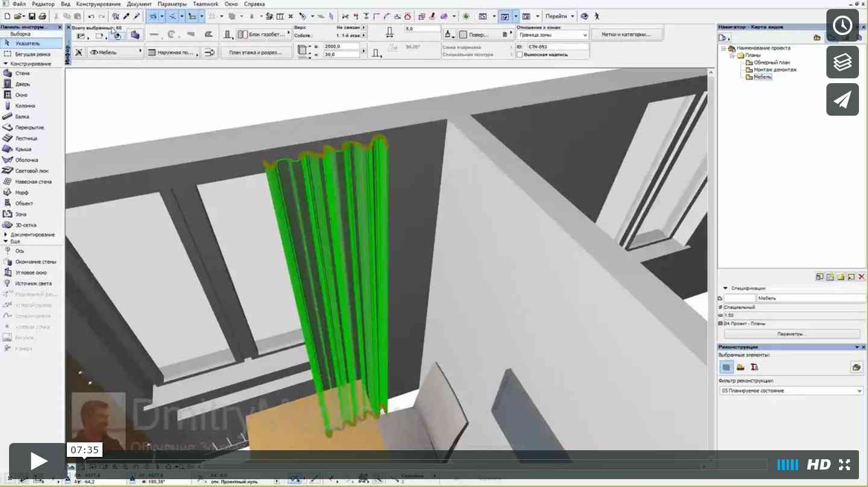Play the video with play button
This screenshot has height=487, width=868.
(37, 462)
